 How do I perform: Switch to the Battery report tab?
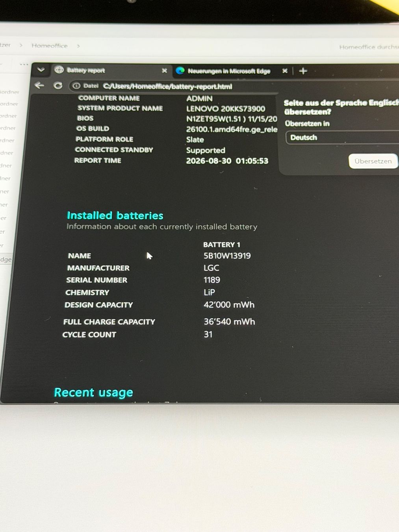pyautogui.click(x=111, y=71)
